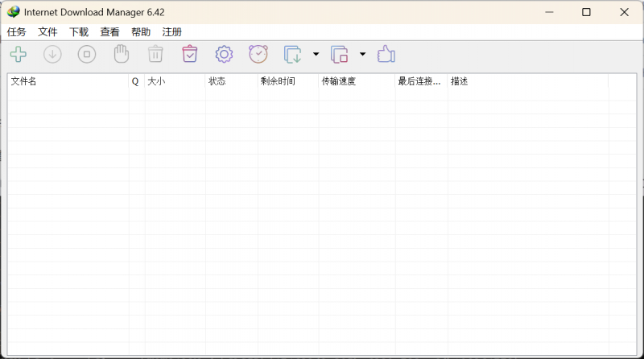Click the Resume download arrow icon
Viewport: 644px width, 359px height.
click(x=52, y=54)
